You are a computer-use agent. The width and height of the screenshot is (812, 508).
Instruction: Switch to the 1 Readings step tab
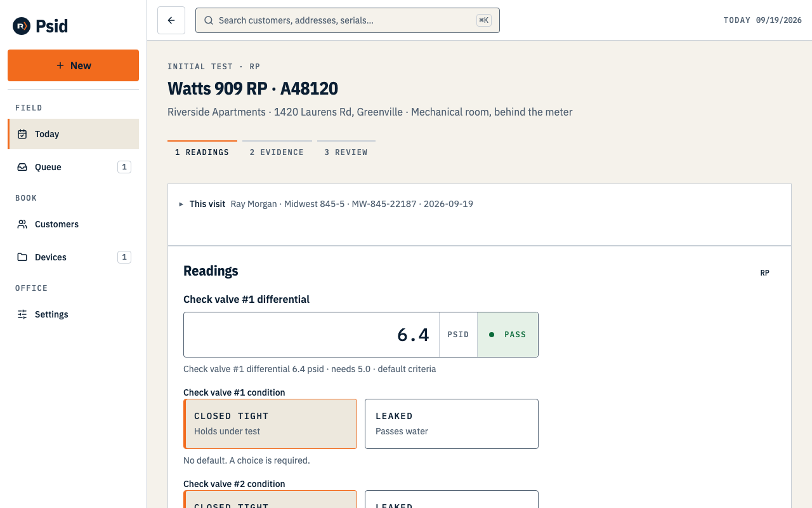point(202,150)
